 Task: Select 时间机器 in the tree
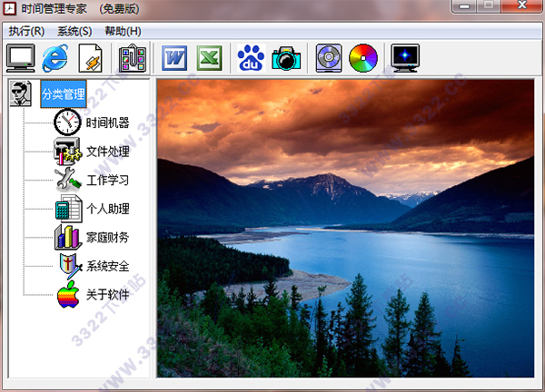(x=107, y=122)
